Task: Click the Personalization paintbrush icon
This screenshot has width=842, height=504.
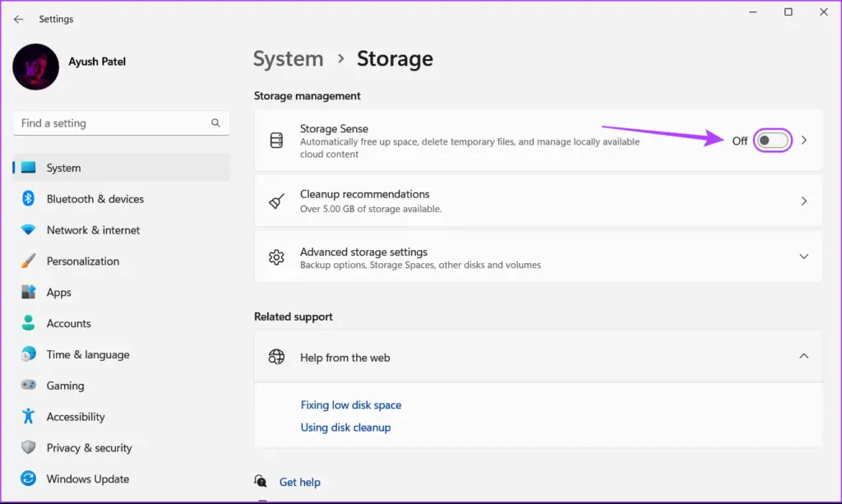Action: pyautogui.click(x=29, y=261)
